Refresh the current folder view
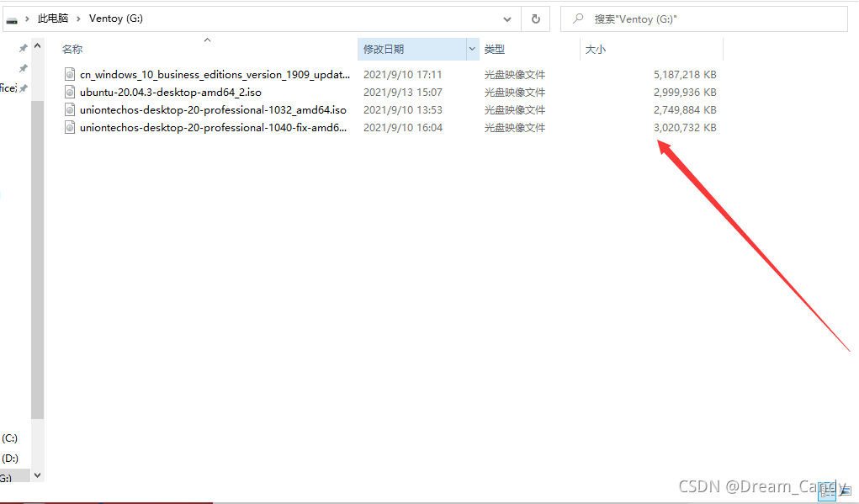The width and height of the screenshot is (859, 504). click(535, 19)
